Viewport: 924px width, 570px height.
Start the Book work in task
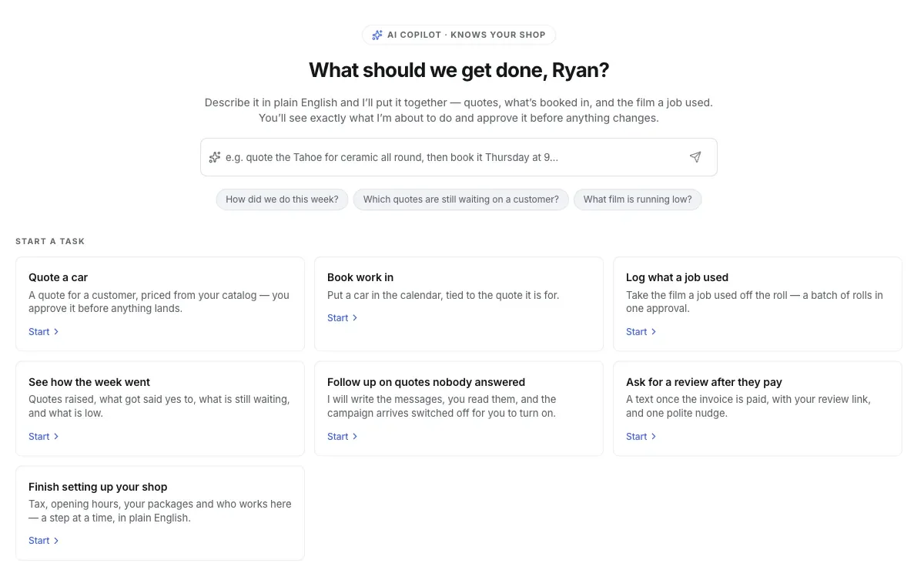(343, 318)
